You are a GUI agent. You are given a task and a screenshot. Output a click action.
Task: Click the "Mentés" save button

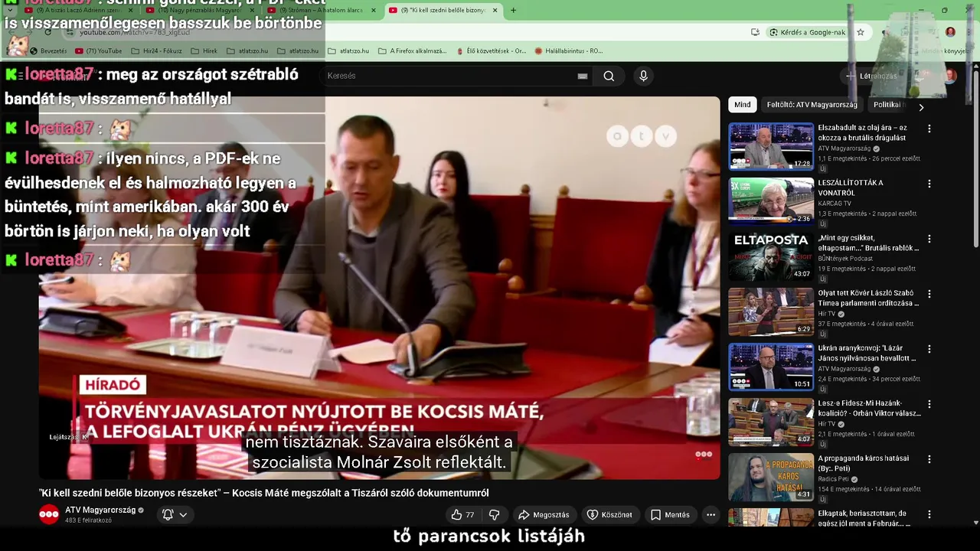670,515
